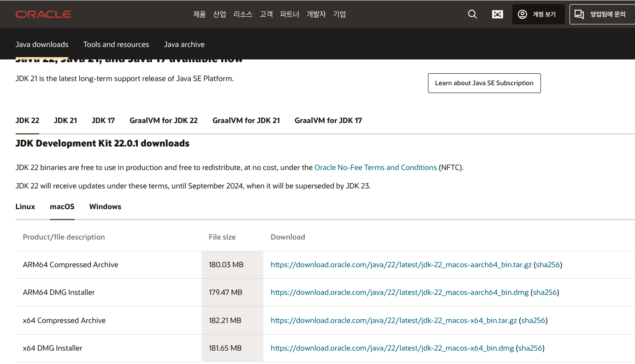
Task: Click the JDK Development Kit 22.0.1 downloads heading
Action: tap(102, 143)
